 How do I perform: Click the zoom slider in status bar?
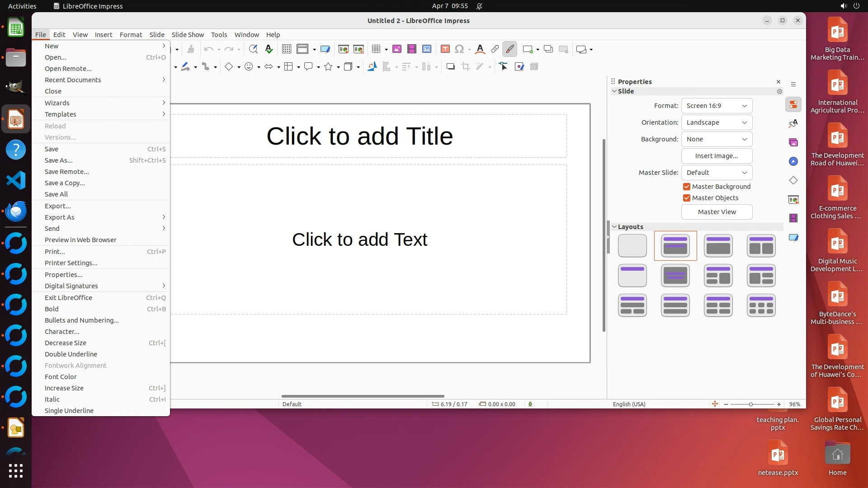[x=751, y=404]
